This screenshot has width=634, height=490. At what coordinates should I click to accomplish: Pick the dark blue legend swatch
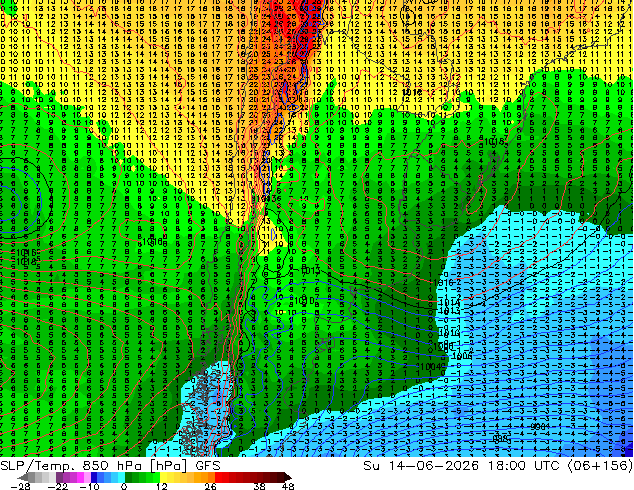94,477
